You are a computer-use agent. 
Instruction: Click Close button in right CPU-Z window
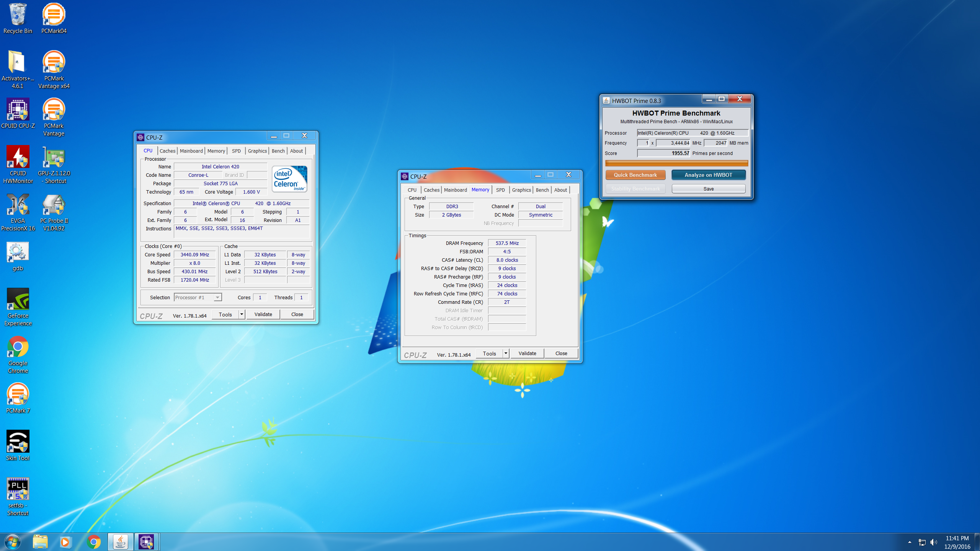(561, 354)
